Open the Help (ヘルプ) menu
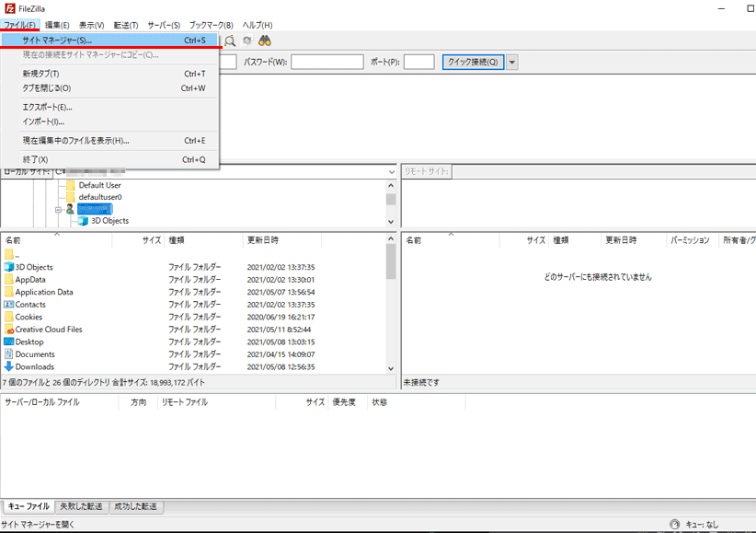The image size is (756, 533). 258,25
